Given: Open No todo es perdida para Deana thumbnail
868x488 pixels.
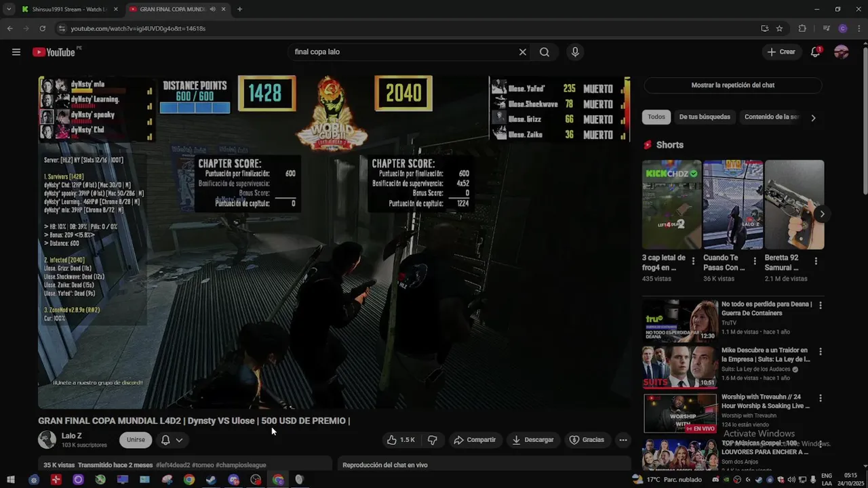Looking at the screenshot, I should click(680, 321).
